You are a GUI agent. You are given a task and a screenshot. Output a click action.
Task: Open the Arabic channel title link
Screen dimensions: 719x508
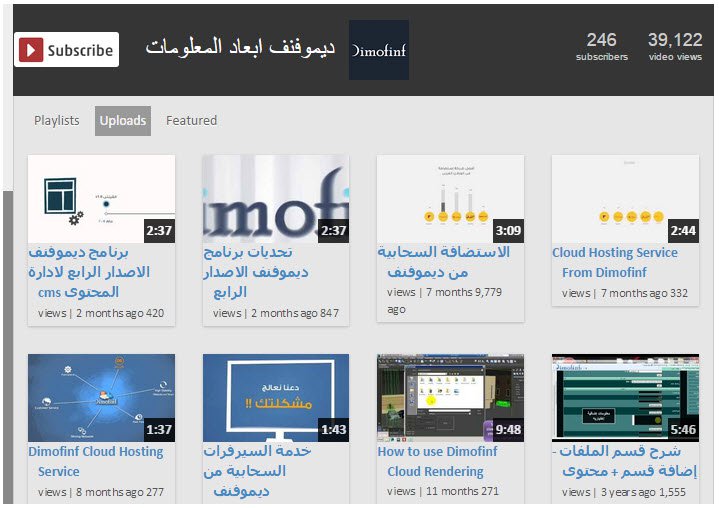point(240,48)
